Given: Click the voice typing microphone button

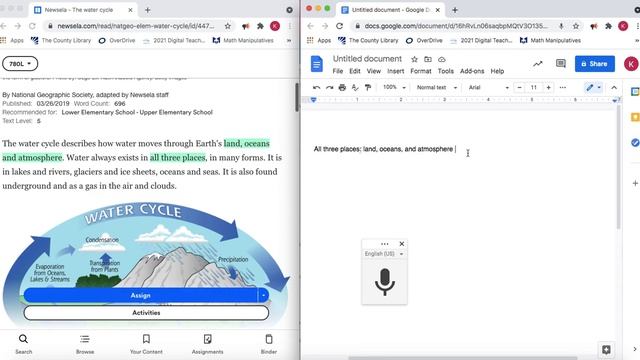Looking at the screenshot, I should [x=384, y=282].
